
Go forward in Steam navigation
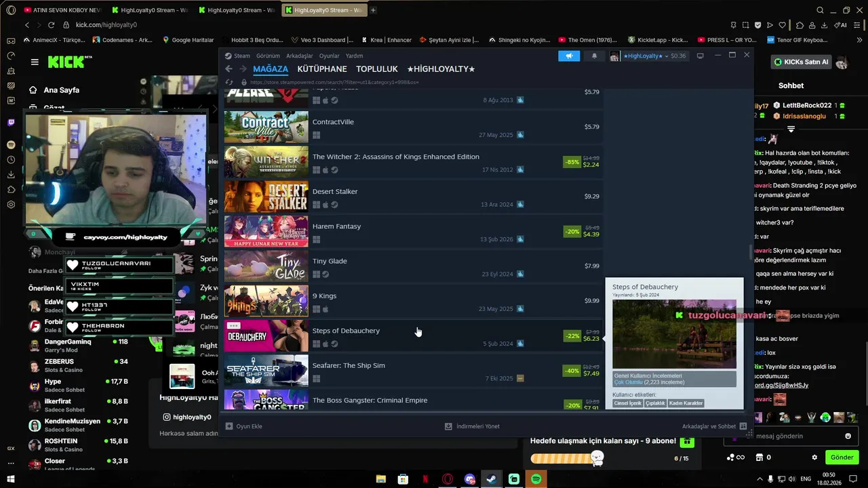[243, 69]
